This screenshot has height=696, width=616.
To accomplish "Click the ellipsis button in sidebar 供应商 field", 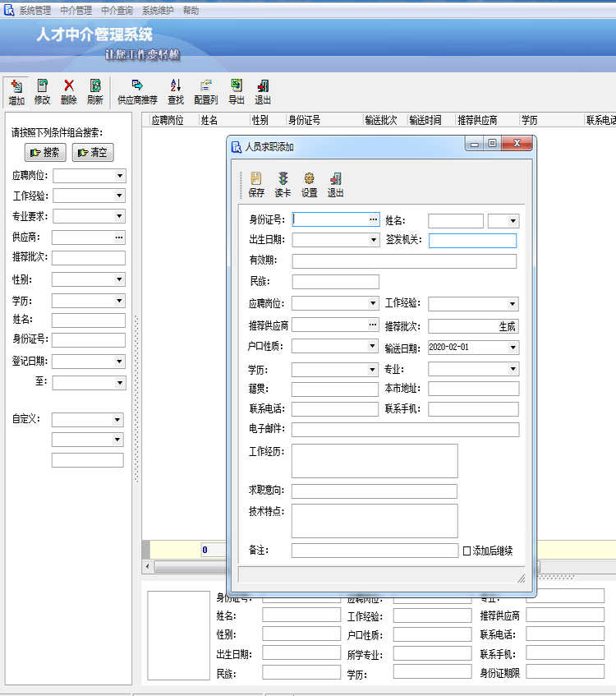I will (x=119, y=237).
